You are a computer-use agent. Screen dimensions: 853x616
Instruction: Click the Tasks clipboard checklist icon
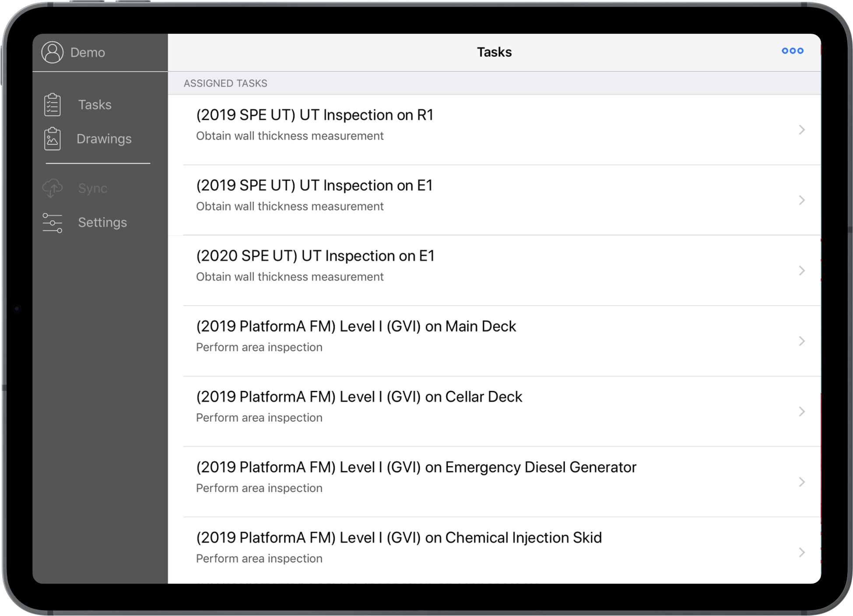click(x=53, y=105)
